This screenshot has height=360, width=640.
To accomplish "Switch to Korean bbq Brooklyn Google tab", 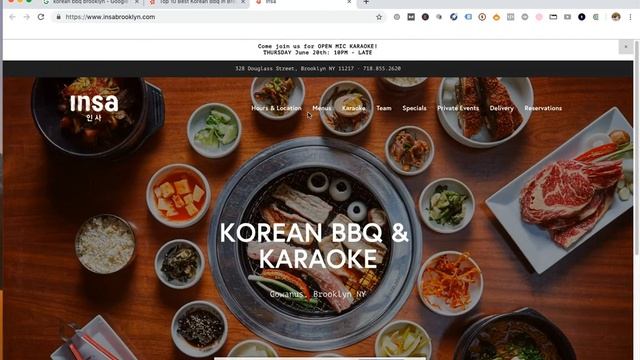I will [x=90, y=2].
